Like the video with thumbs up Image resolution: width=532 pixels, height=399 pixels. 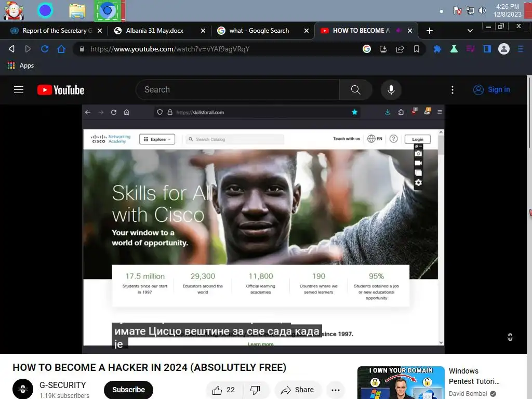click(x=223, y=390)
